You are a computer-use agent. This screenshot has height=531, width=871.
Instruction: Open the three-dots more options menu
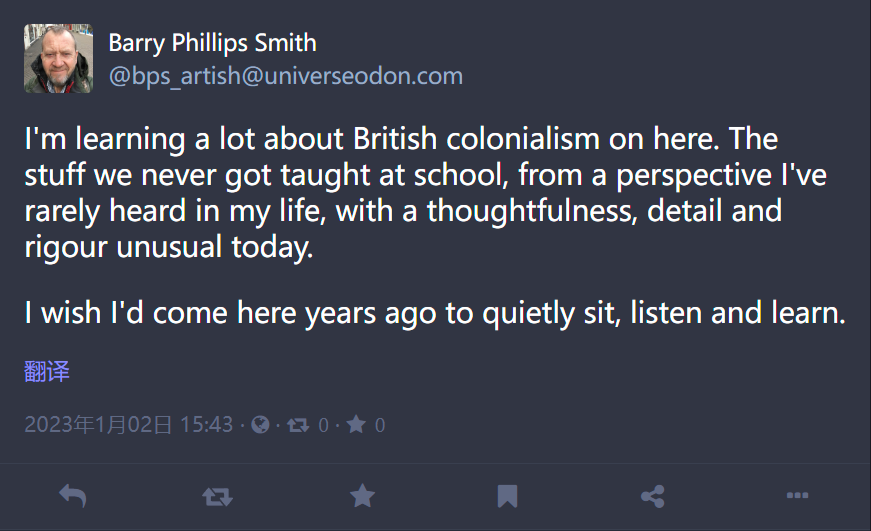pyautogui.click(x=797, y=495)
